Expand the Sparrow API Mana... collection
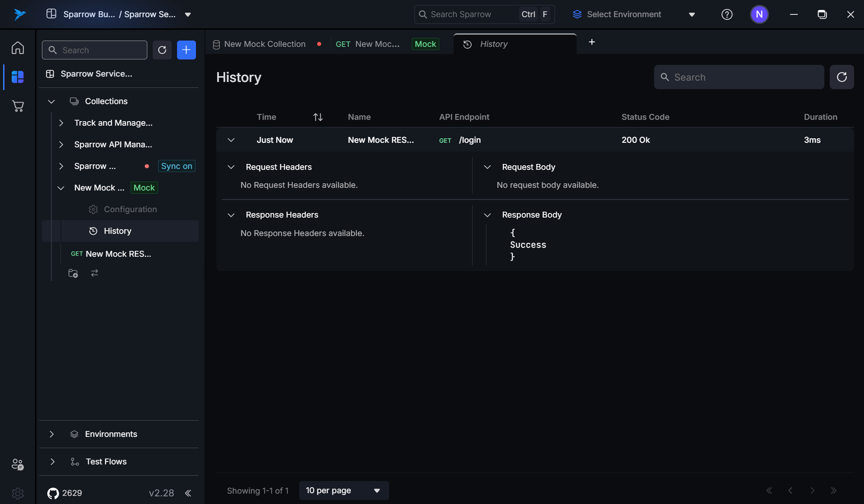Screen dimensions: 864x504 point(61,145)
